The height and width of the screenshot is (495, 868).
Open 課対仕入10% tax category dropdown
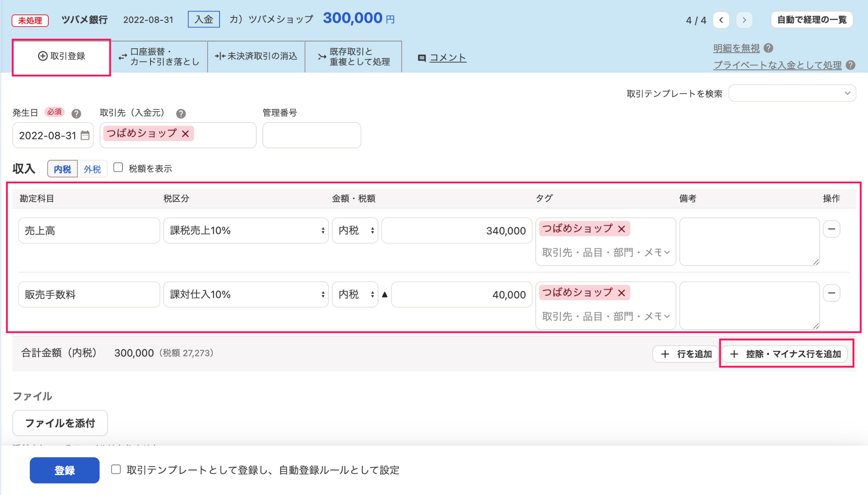pyautogui.click(x=246, y=295)
